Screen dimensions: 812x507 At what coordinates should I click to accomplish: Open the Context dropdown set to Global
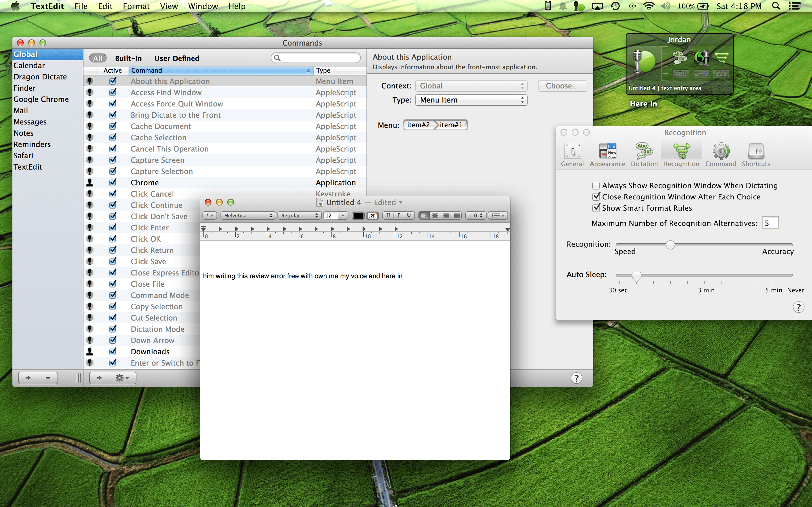coord(471,86)
